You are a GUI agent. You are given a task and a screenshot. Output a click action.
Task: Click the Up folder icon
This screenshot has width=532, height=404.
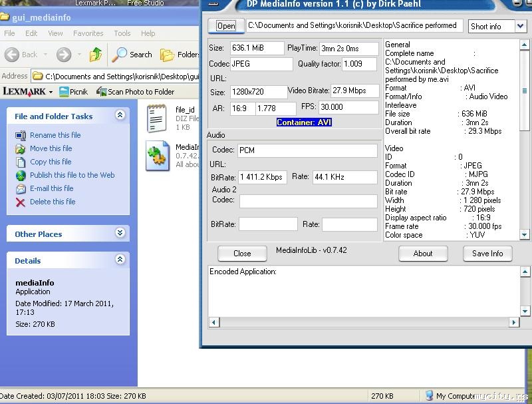(96, 55)
